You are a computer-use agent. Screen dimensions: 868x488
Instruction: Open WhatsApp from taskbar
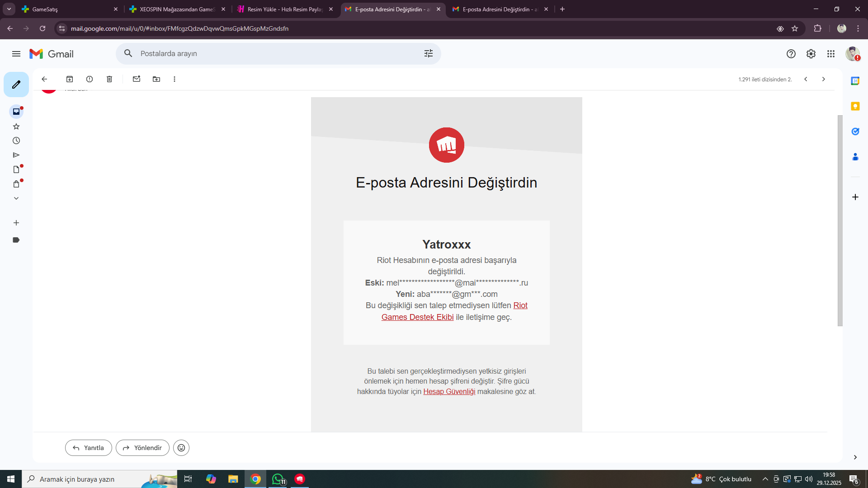click(x=278, y=479)
